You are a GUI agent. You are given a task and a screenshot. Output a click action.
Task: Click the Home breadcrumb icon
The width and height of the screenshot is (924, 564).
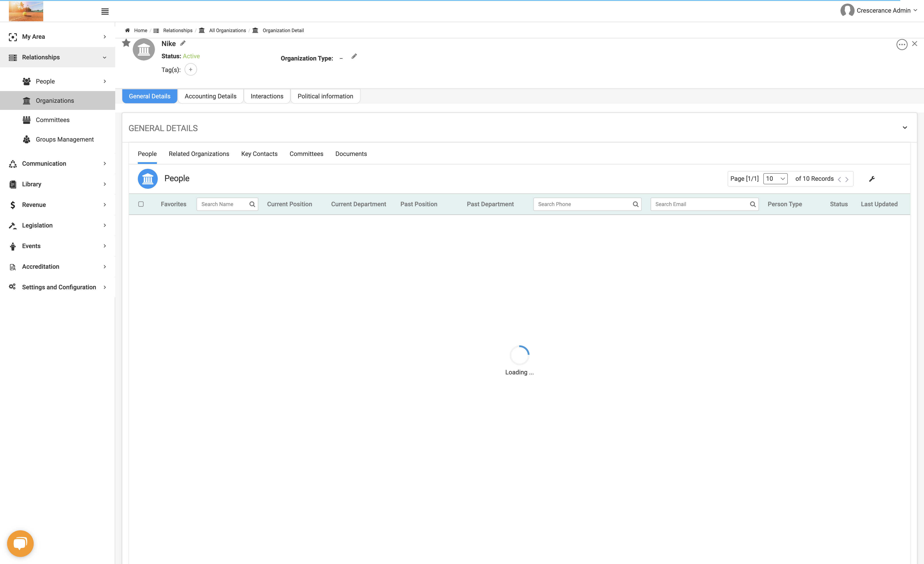coord(127,30)
